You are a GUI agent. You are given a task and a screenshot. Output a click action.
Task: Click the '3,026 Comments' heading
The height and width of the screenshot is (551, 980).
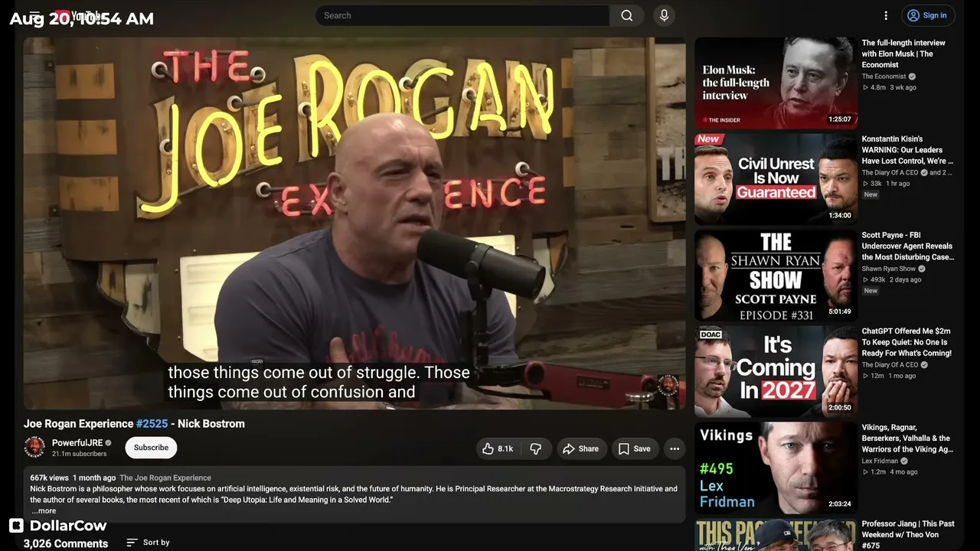click(66, 544)
